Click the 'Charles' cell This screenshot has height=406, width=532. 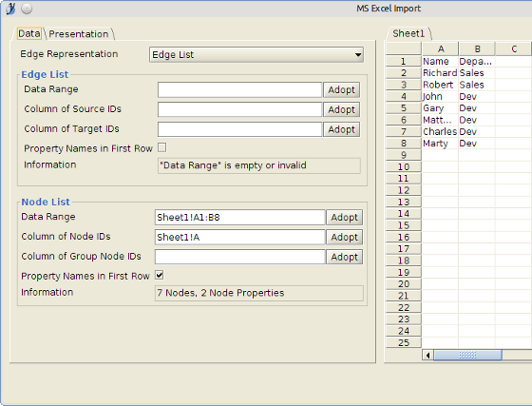440,132
